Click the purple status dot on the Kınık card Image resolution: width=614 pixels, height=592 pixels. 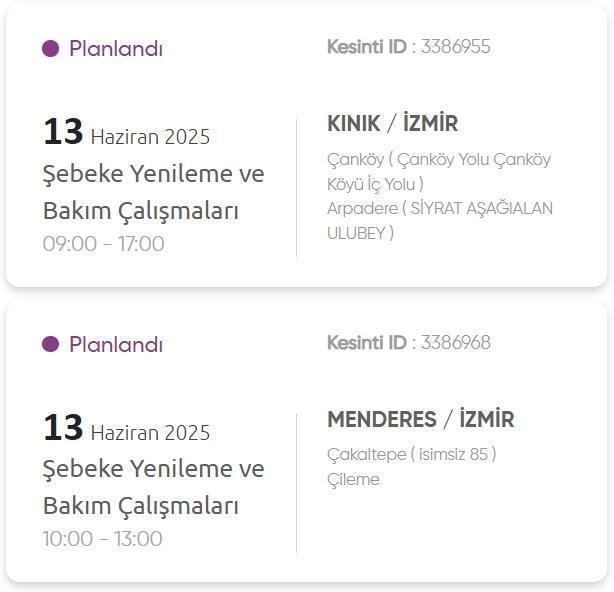(51, 49)
